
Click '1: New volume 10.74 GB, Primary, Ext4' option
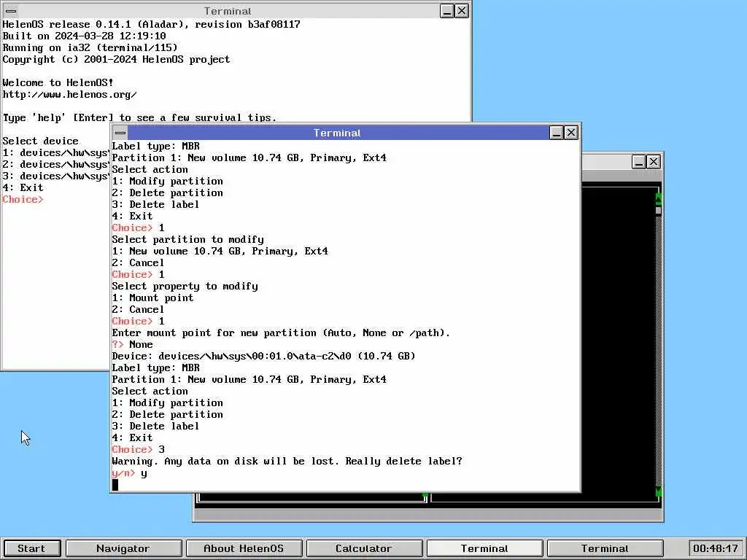(220, 251)
